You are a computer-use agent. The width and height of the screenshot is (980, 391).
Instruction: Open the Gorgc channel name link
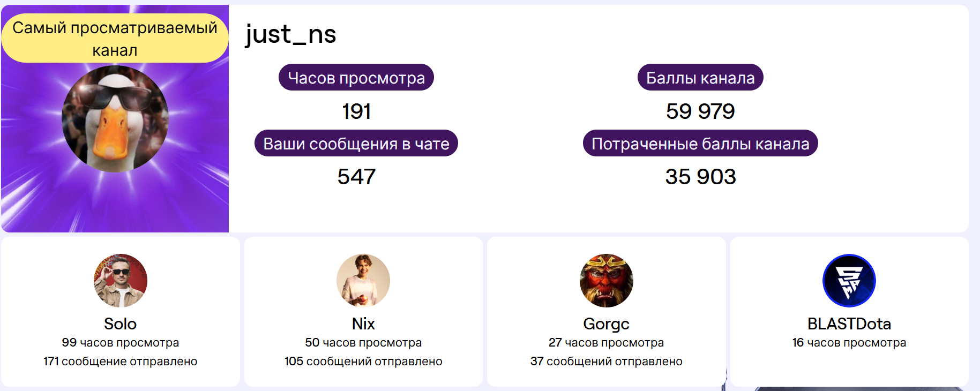(607, 324)
